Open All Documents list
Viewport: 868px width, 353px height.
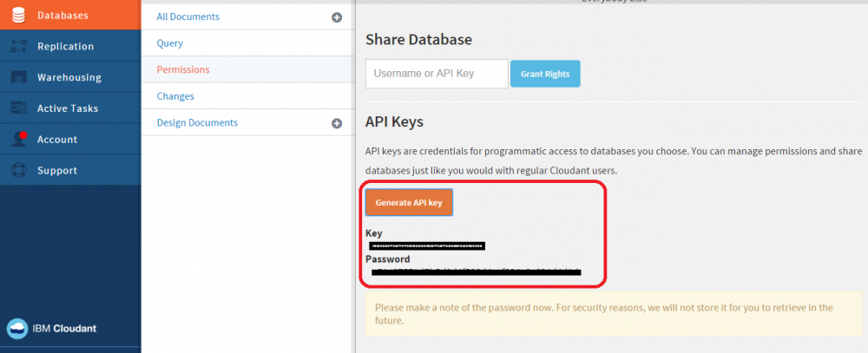(x=188, y=16)
